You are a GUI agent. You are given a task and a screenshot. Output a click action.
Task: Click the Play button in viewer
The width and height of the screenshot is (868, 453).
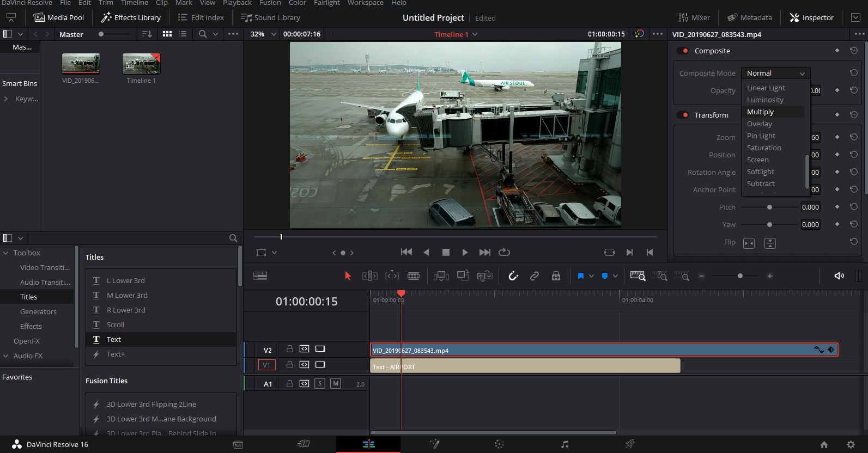[465, 252]
